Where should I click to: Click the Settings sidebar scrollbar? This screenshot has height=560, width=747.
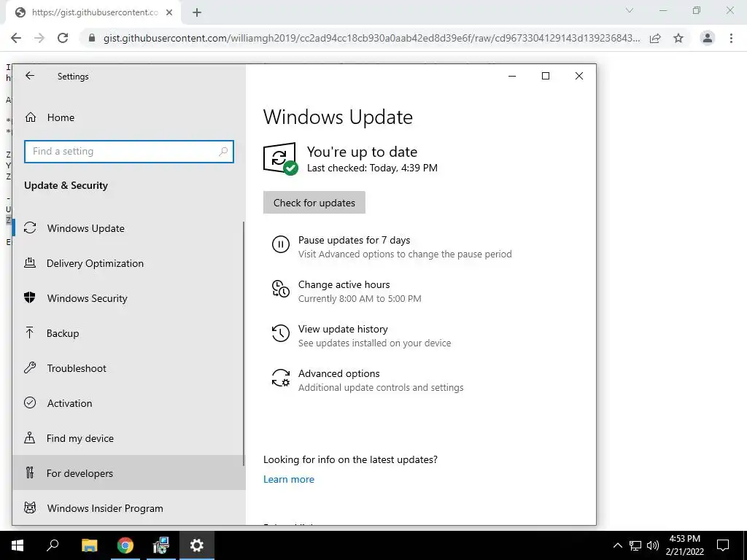[244, 343]
